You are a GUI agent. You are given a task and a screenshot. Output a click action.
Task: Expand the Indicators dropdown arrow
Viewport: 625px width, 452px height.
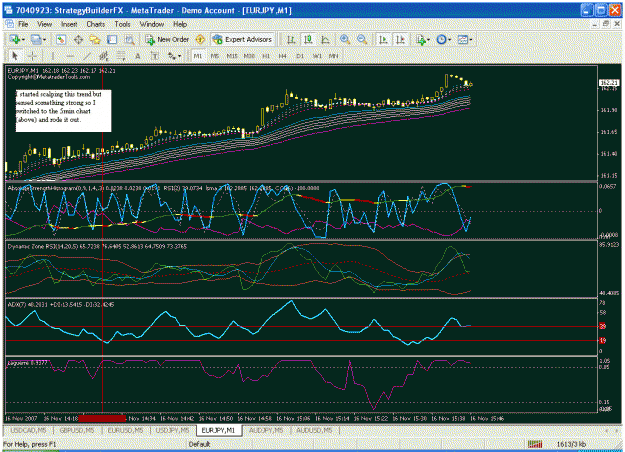tap(428, 40)
